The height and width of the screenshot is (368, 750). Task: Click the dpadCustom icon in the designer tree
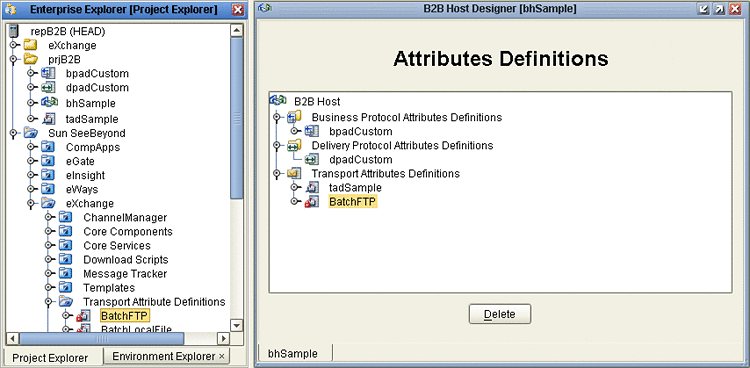pos(312,159)
